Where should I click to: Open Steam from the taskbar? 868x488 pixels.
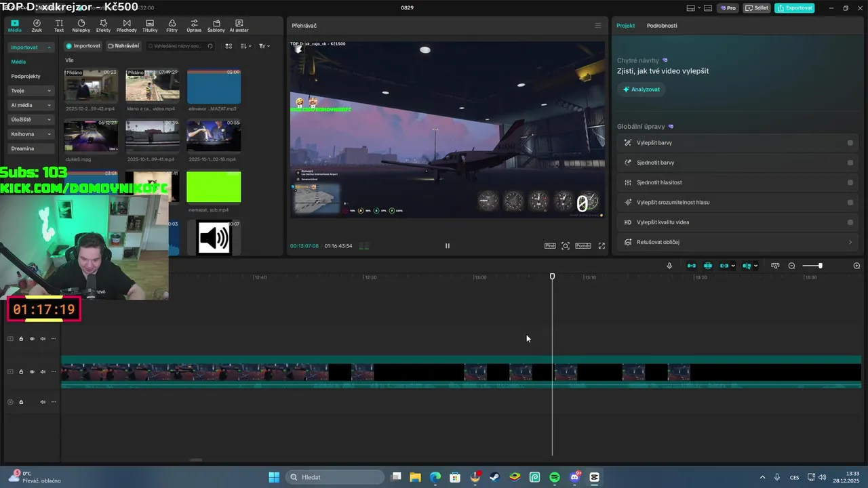coord(495,477)
